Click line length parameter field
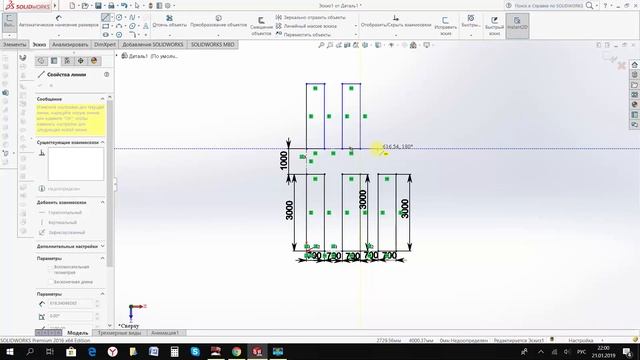This screenshot has height=360, width=640. (x=71, y=304)
